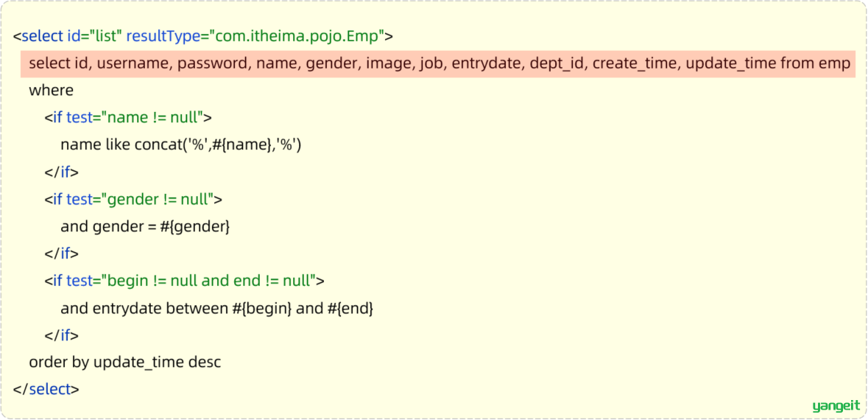Click the yangeit watermark logo
This screenshot has width=868, height=420.
(836, 406)
